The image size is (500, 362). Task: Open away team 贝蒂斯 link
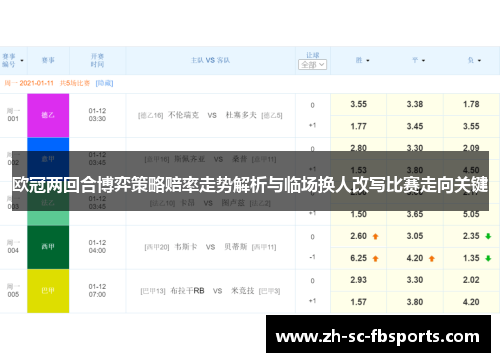pyautogui.click(x=236, y=247)
